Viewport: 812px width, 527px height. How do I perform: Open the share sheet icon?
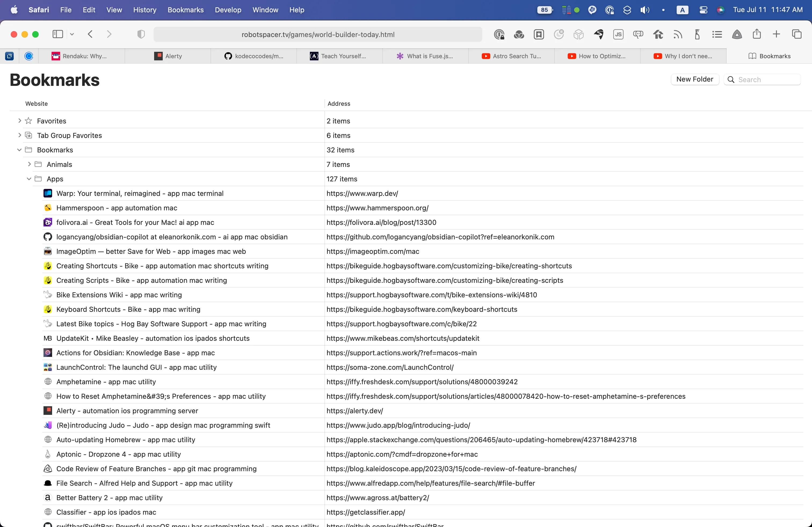click(757, 34)
